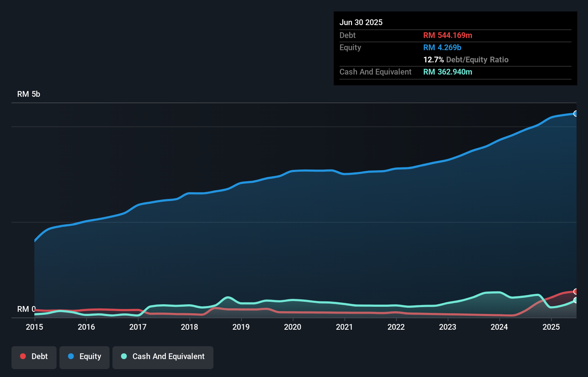The height and width of the screenshot is (377, 588).
Task: Click the RM 4.269b equity value
Action: (442, 48)
